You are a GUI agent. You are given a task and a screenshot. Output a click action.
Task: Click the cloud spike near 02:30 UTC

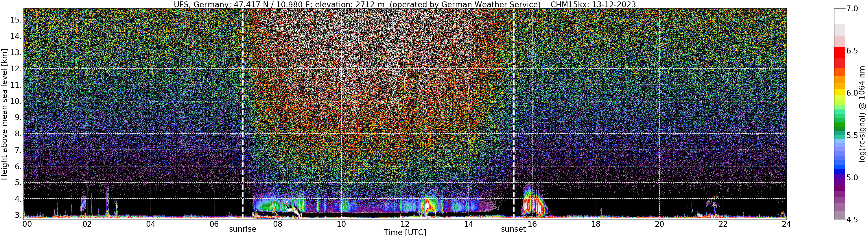click(x=107, y=199)
